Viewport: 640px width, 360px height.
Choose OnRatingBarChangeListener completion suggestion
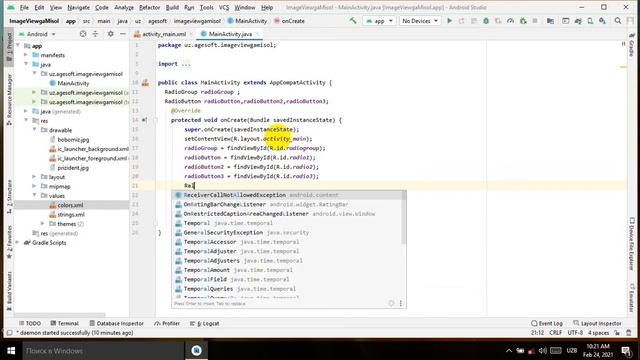point(287,204)
